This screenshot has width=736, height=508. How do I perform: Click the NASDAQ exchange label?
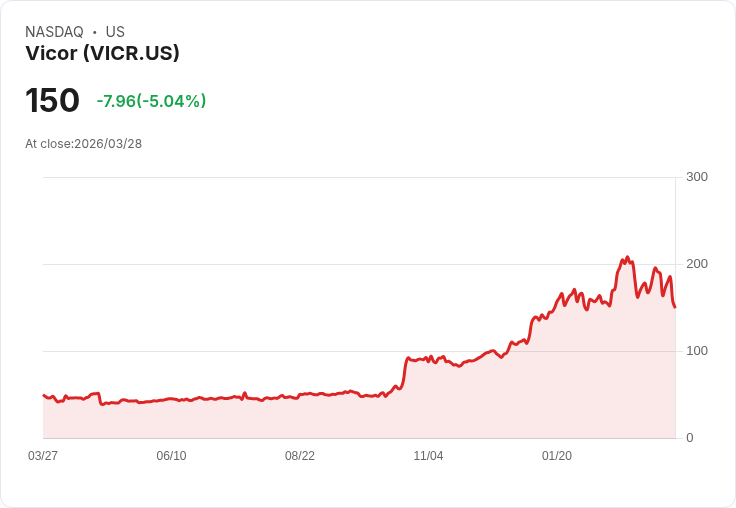[x=54, y=32]
